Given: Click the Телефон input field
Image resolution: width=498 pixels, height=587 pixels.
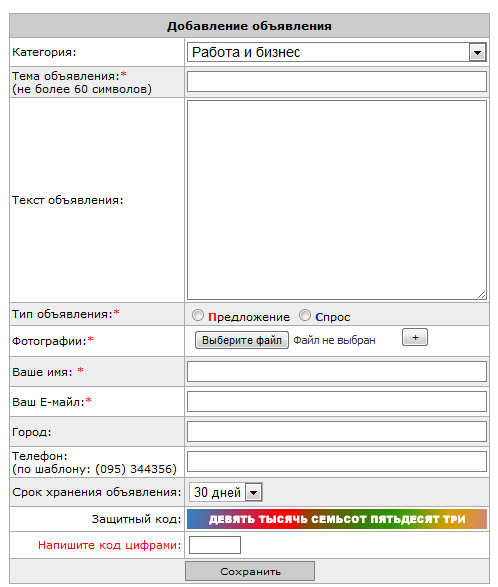Looking at the screenshot, I should pos(337,462).
